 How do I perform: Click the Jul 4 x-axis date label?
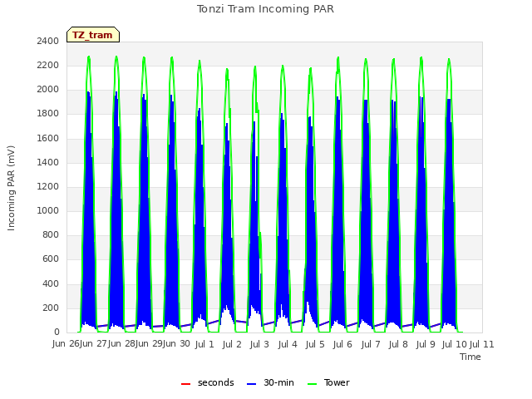click(x=288, y=344)
